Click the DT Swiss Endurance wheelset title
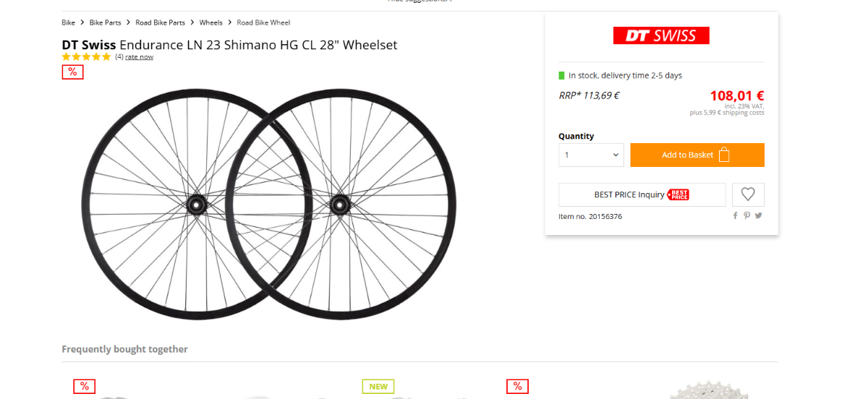868x399 pixels. [x=229, y=45]
